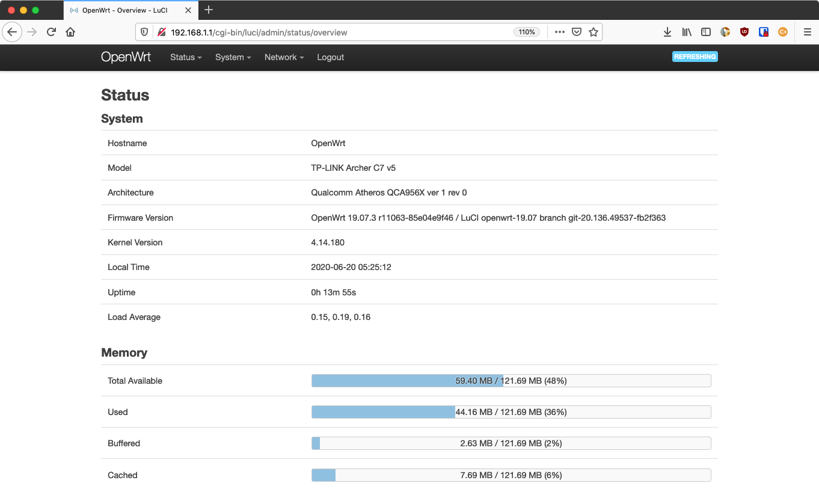The height and width of the screenshot is (504, 819).
Task: Click the Buffered memory progress bar
Action: (511, 443)
